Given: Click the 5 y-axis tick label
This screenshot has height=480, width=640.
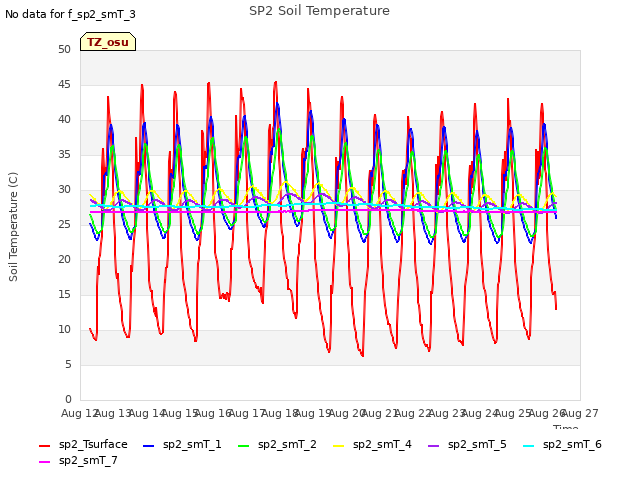Looking at the screenshot, I should (68, 364).
